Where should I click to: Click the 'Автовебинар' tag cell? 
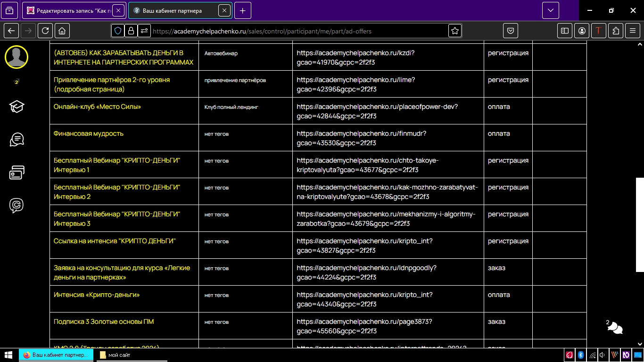click(221, 53)
